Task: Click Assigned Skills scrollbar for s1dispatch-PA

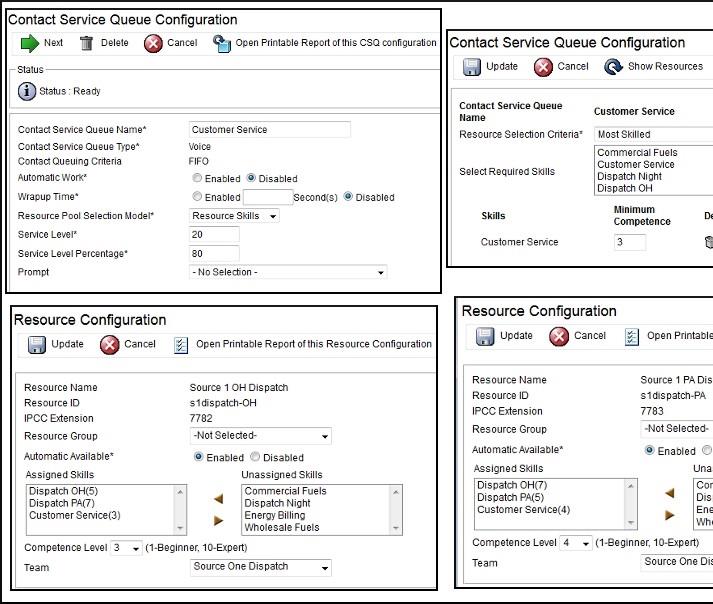Action: [631, 504]
